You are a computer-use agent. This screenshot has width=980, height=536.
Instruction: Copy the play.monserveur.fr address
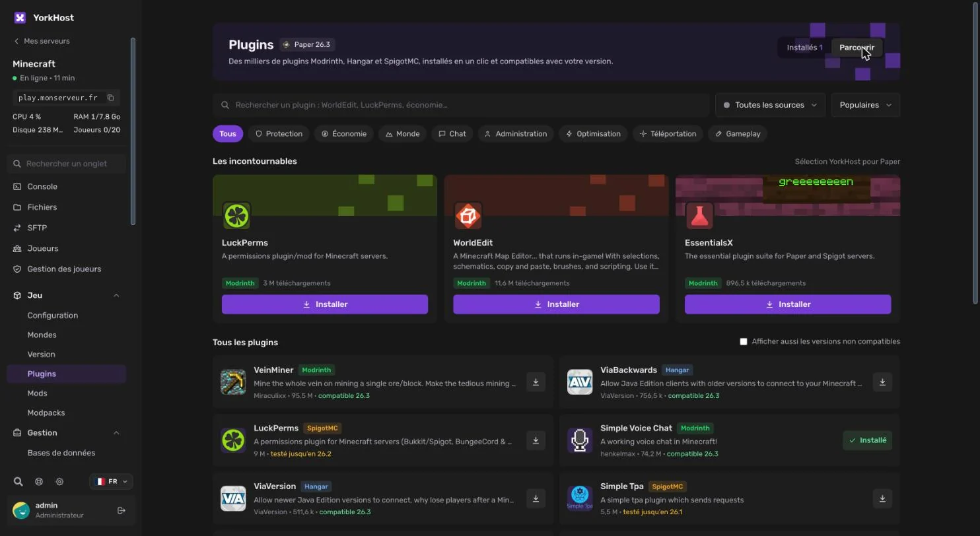(x=111, y=98)
